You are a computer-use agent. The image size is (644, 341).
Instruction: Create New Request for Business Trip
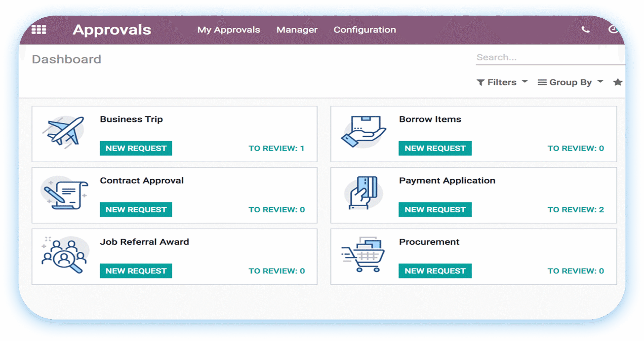pos(136,148)
